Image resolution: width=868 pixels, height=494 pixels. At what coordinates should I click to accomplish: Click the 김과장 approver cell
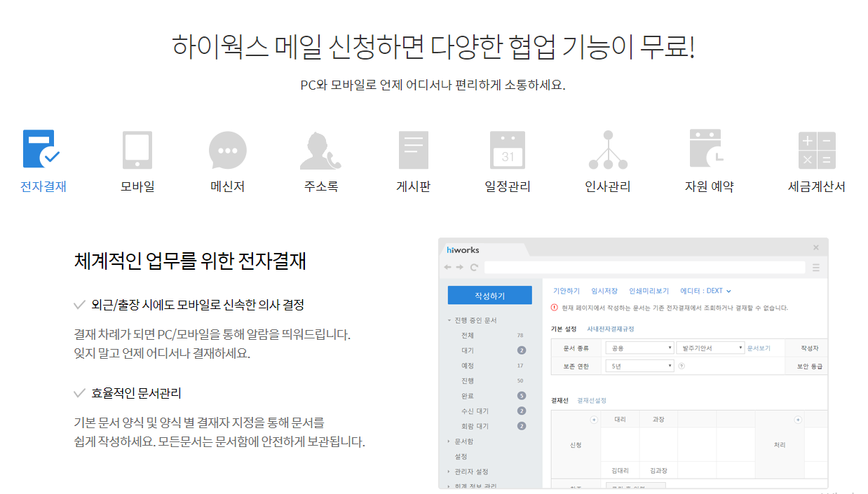pyautogui.click(x=658, y=470)
